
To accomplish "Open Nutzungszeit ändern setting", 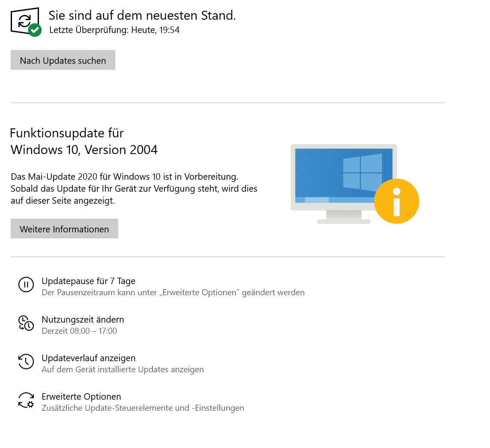I will coord(83,319).
